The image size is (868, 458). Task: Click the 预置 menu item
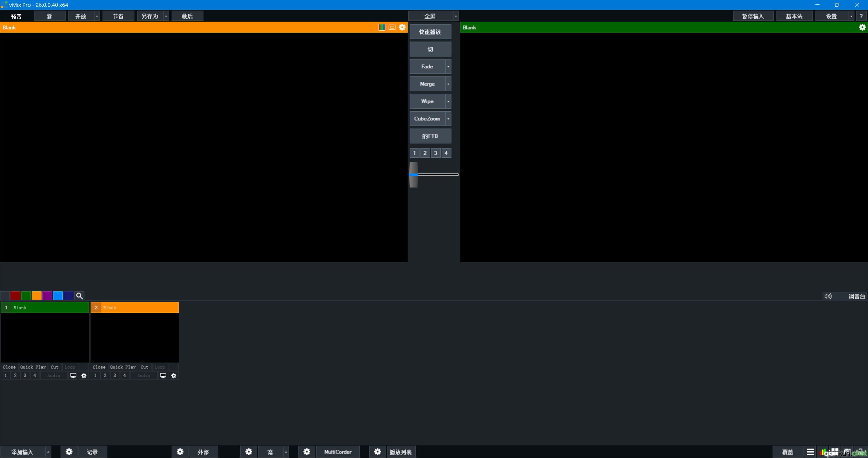(x=16, y=16)
